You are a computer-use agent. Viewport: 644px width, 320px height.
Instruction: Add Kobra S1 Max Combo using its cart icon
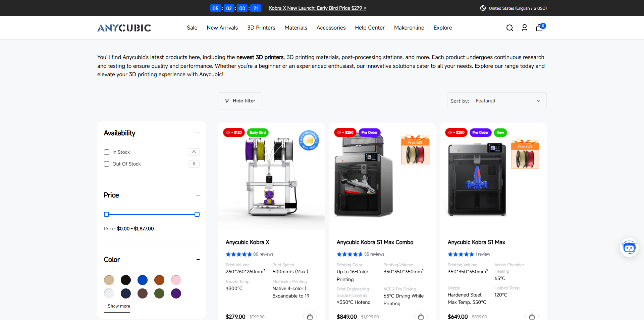pos(421,316)
